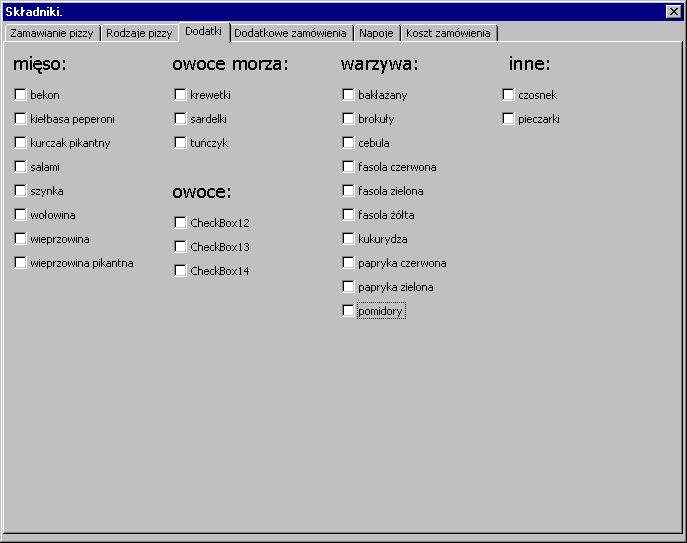Check the kukurydza checkbox
This screenshot has height=543, width=687.
coord(349,239)
